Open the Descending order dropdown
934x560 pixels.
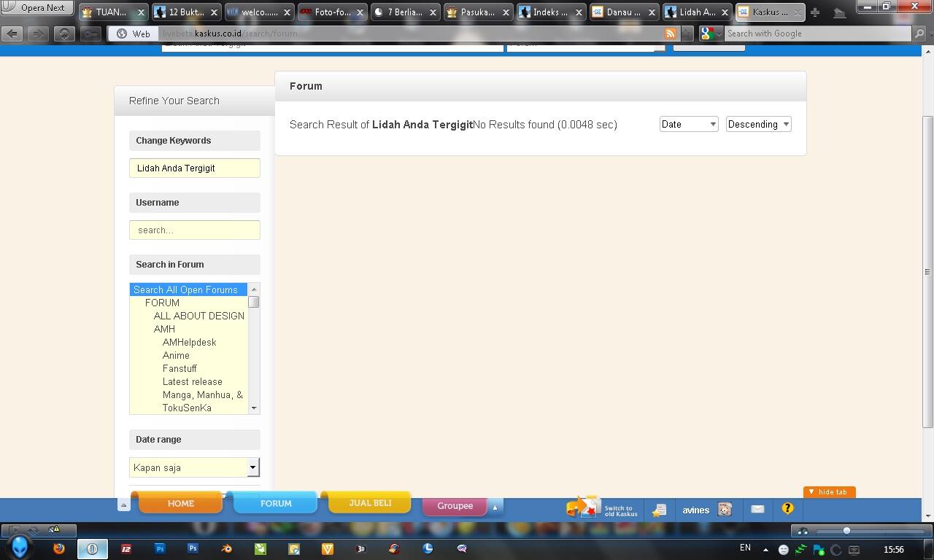(x=759, y=124)
